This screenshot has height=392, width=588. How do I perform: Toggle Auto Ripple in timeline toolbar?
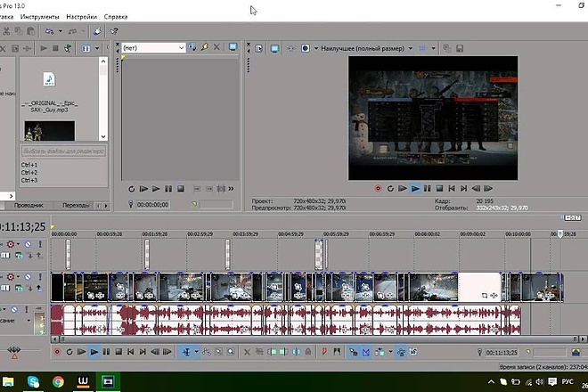click(380, 352)
